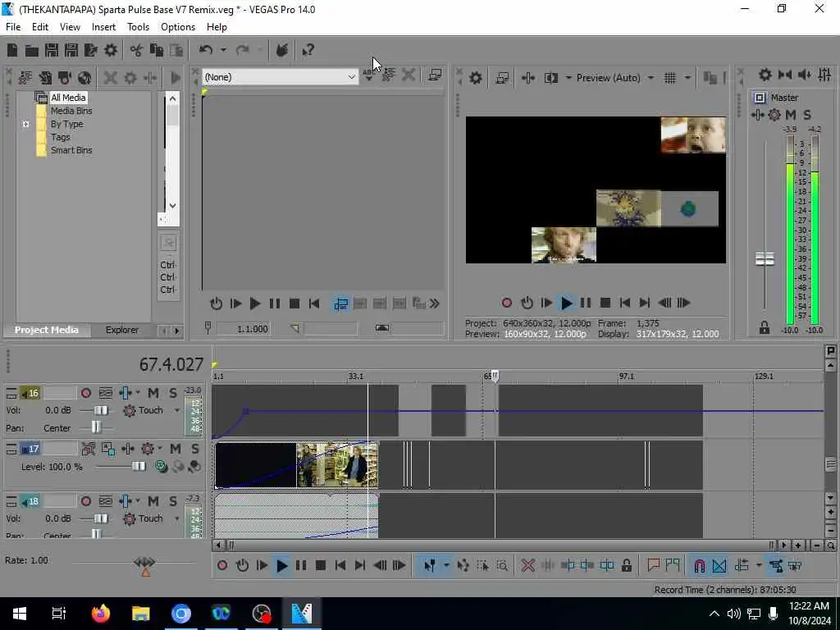Select the Smart Bins folder
840x630 pixels.
pos(71,151)
